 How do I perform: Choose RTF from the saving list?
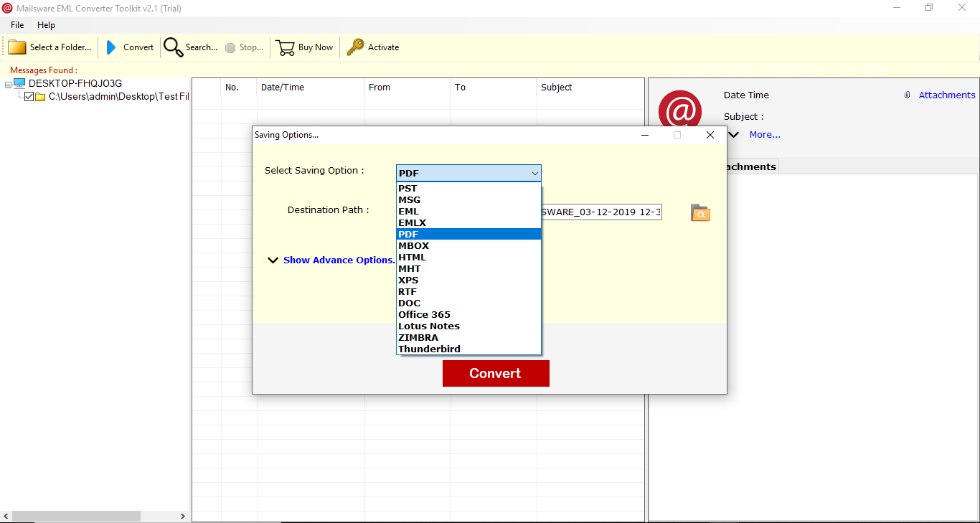(468, 292)
